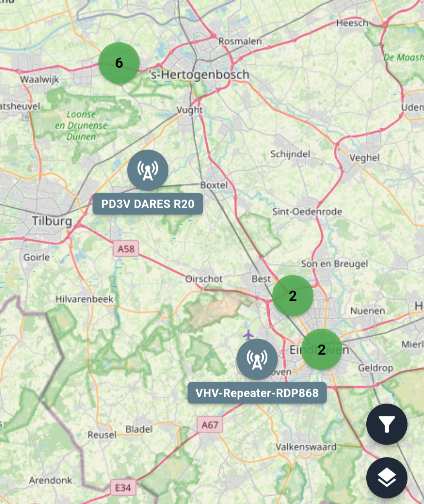Click the A58 road shield
Screen dimensions: 424x504
[126, 249]
